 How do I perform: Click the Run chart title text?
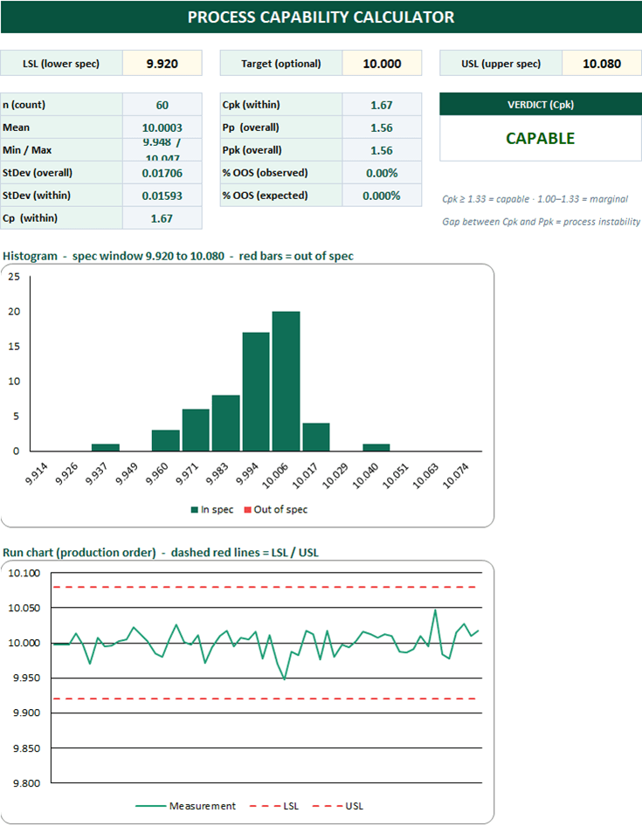[x=161, y=553]
